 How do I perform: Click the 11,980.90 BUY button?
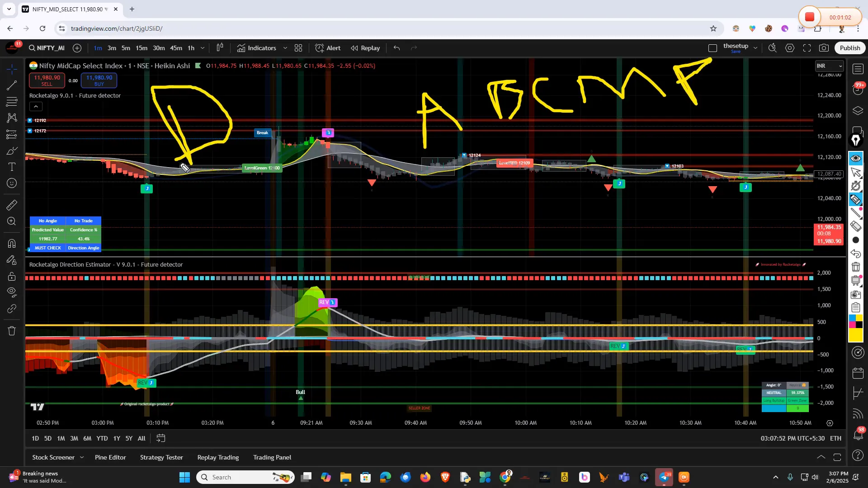(99, 80)
